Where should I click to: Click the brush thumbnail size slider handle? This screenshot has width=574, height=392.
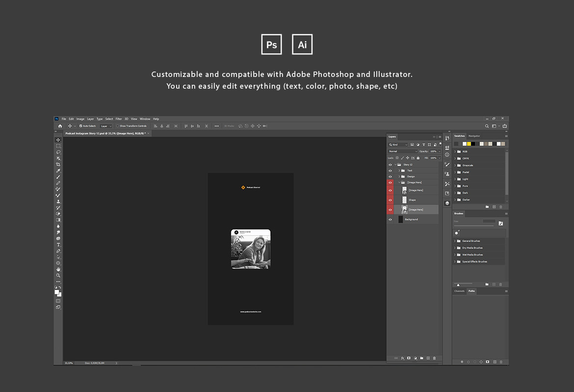[458, 285]
